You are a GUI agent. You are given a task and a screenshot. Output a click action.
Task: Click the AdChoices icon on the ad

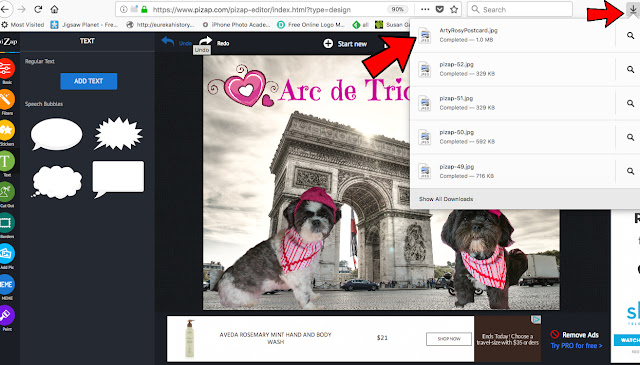(x=536, y=319)
